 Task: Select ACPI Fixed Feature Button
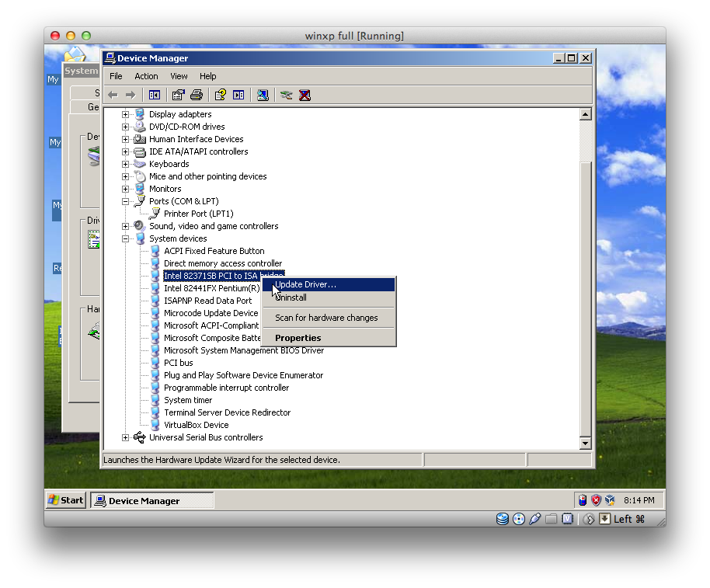[214, 251]
